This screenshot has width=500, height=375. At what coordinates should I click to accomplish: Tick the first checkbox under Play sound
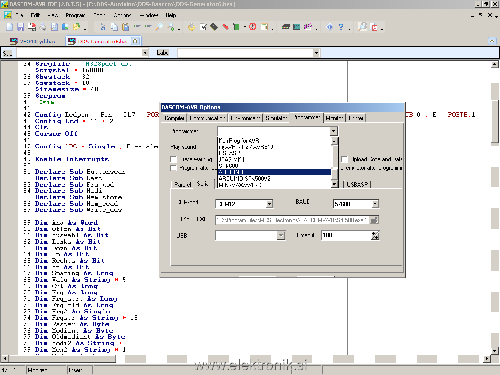tap(173, 159)
